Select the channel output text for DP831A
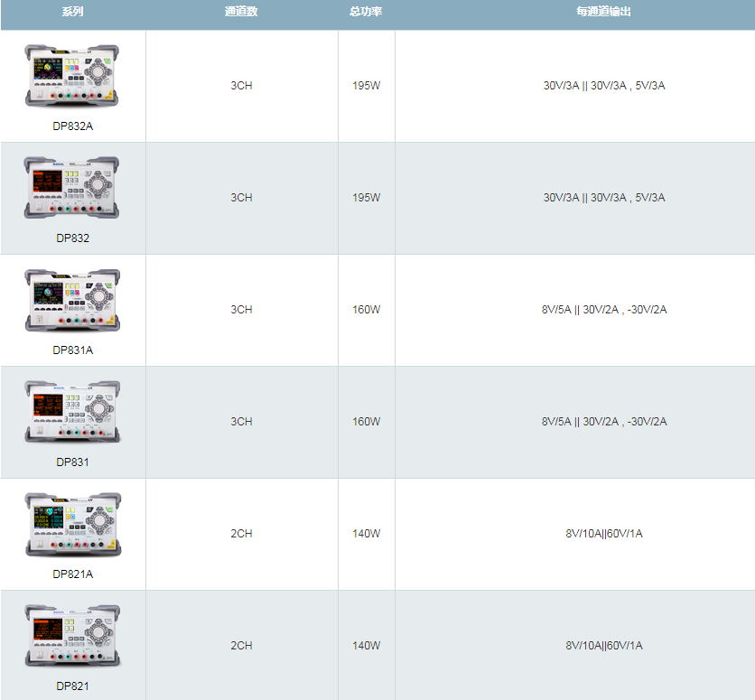This screenshot has width=755, height=700. coord(604,310)
